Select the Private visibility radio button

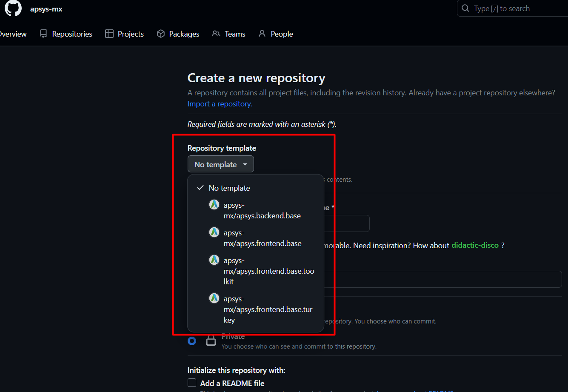pyautogui.click(x=192, y=341)
